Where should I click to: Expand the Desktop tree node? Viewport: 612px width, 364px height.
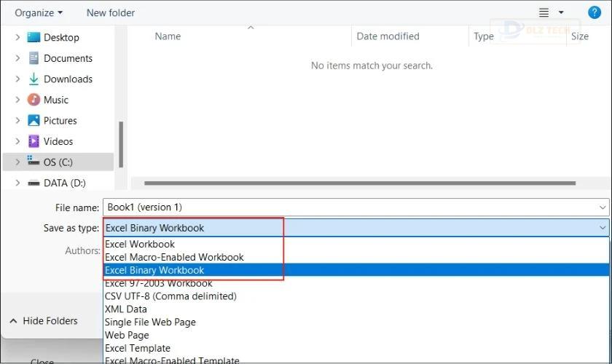(x=17, y=37)
